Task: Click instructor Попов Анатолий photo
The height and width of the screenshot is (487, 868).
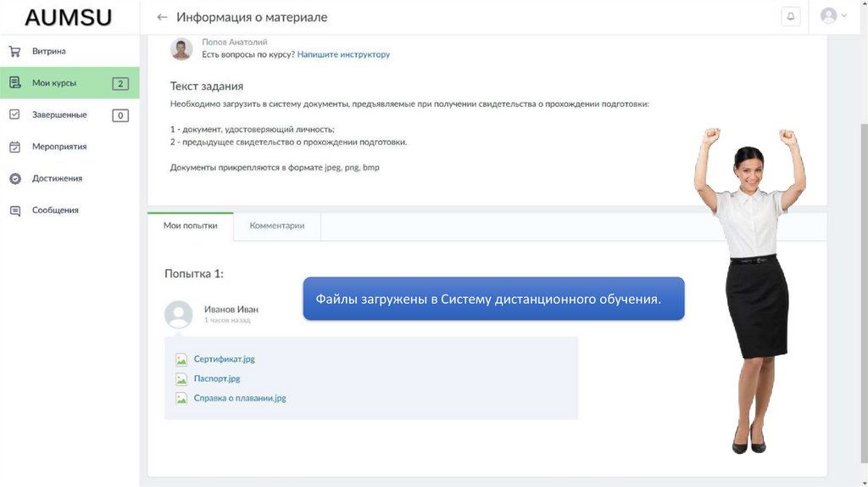Action: point(181,48)
